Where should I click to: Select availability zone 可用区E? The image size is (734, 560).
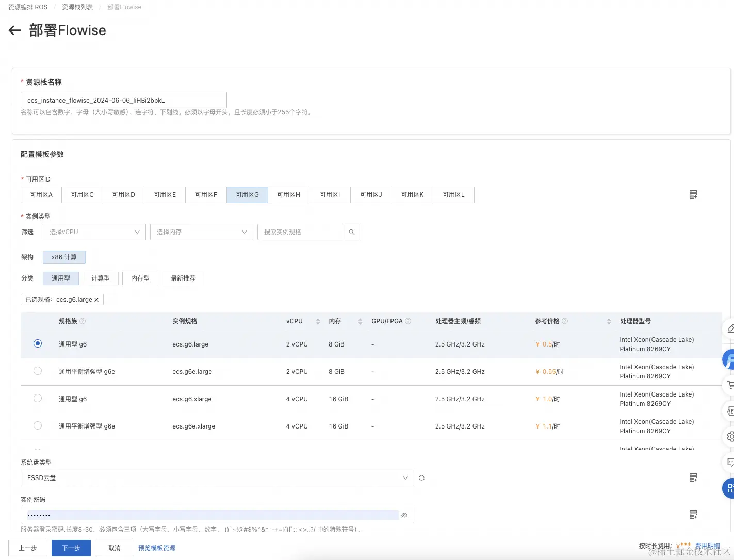point(165,195)
